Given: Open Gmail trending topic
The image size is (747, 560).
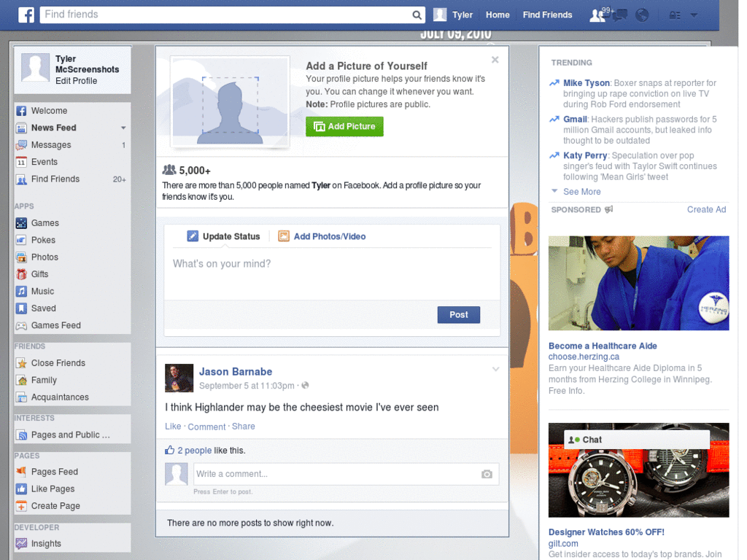Looking at the screenshot, I should pyautogui.click(x=575, y=119).
